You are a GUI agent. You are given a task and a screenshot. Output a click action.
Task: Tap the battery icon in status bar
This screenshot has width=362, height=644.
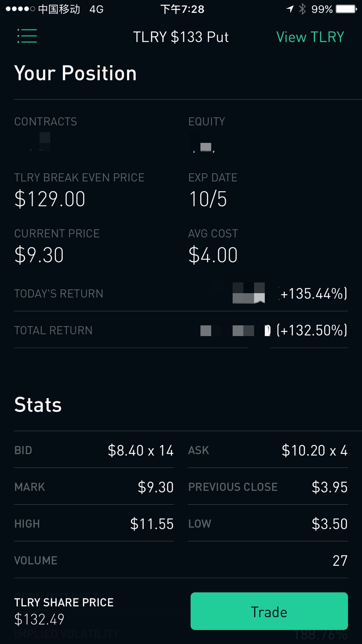point(347,9)
